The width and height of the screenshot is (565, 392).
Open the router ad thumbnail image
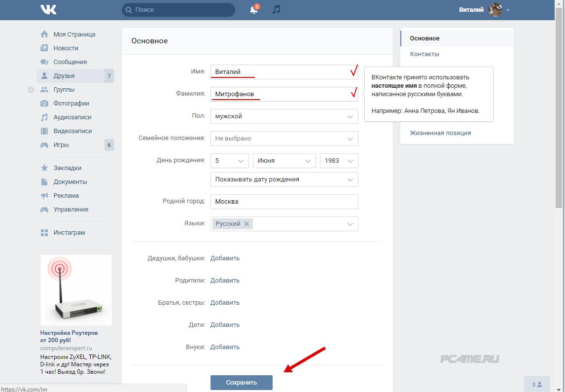tap(76, 290)
